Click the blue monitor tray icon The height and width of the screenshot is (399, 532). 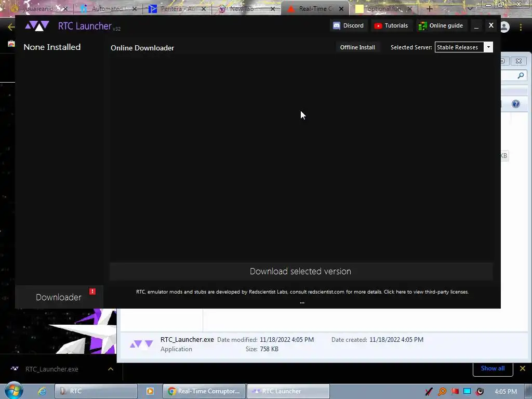tap(467, 391)
